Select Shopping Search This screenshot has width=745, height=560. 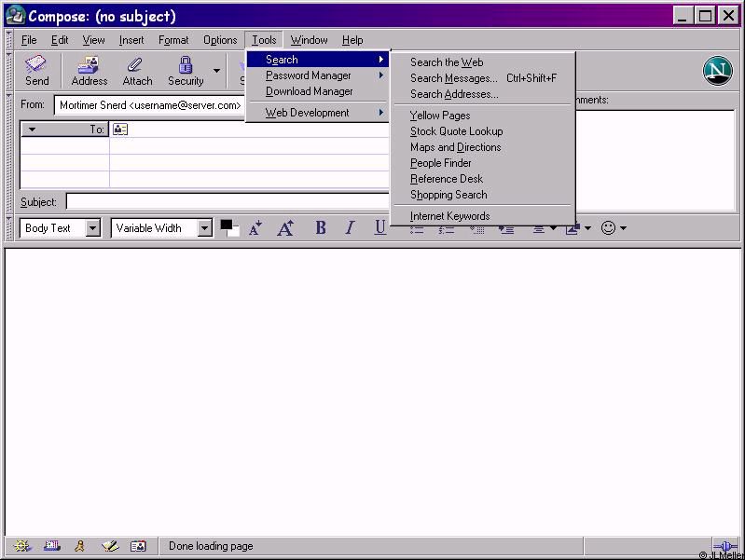[x=483, y=195]
